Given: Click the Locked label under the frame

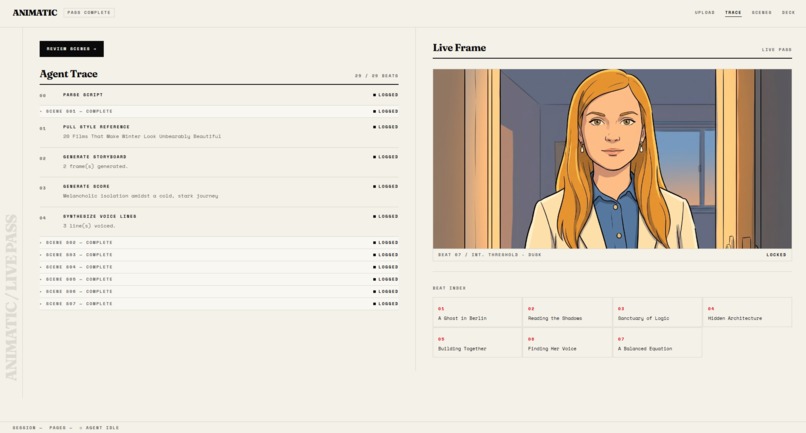Looking at the screenshot, I should click(x=776, y=255).
